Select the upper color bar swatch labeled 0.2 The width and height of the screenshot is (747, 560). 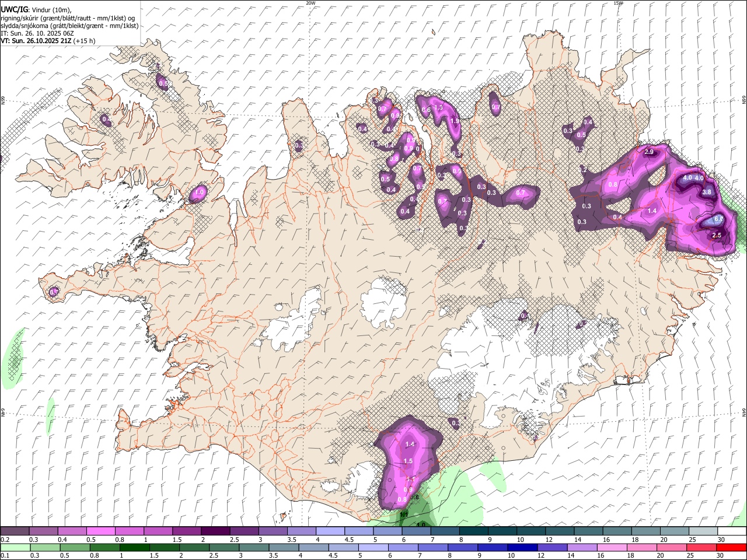click(15, 531)
